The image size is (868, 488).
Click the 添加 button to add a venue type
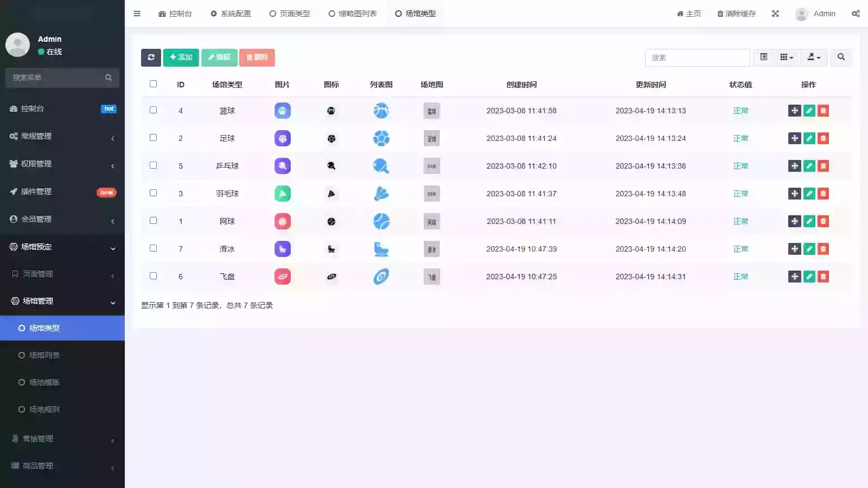[x=181, y=57]
